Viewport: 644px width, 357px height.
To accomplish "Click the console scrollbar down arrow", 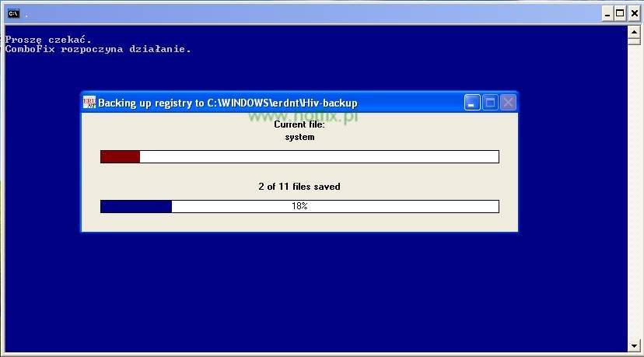I will 634,345.
